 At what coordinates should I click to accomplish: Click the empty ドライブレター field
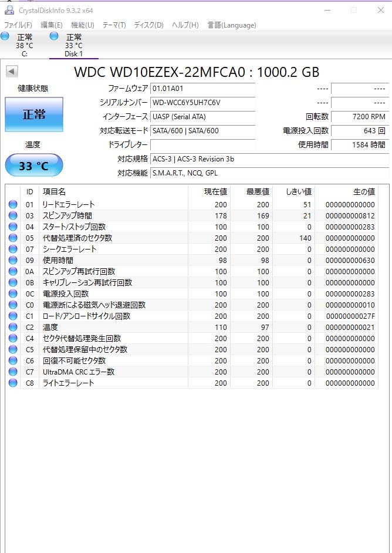pos(202,144)
